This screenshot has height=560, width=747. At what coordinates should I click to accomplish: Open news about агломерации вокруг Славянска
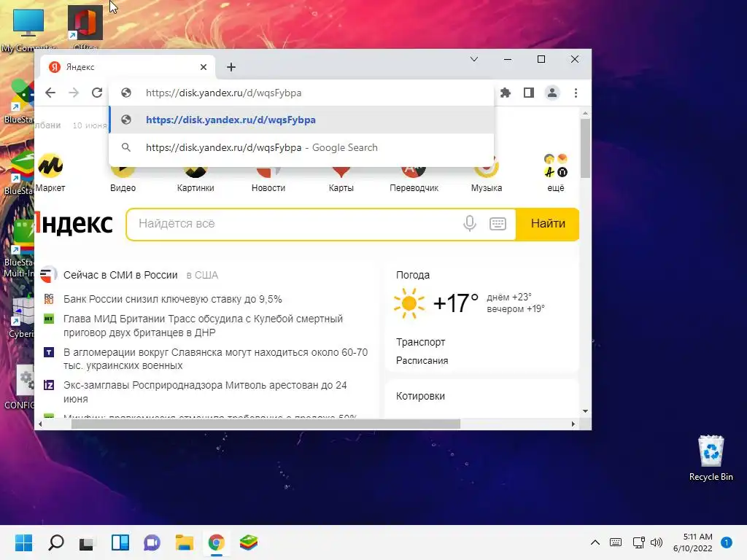point(215,359)
